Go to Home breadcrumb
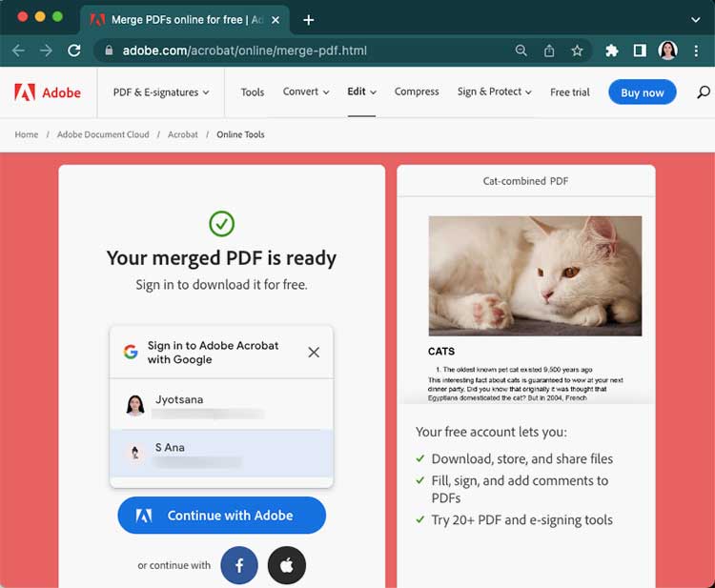The width and height of the screenshot is (715, 588). (27, 134)
